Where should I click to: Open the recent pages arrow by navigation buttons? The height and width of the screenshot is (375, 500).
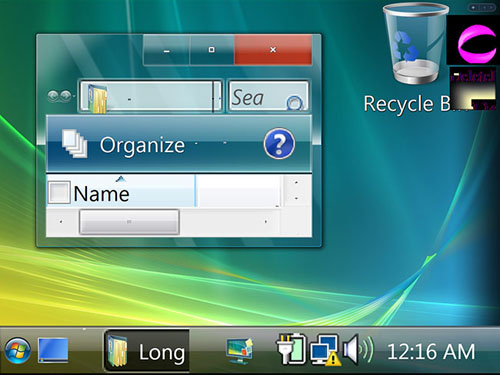click(74, 96)
